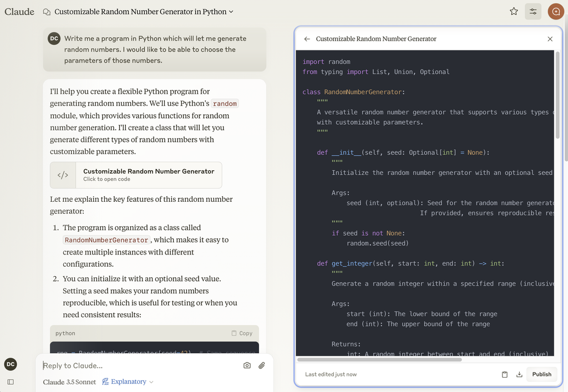Copy the artifact code to clipboard
This screenshot has height=392, width=568.
click(x=505, y=374)
